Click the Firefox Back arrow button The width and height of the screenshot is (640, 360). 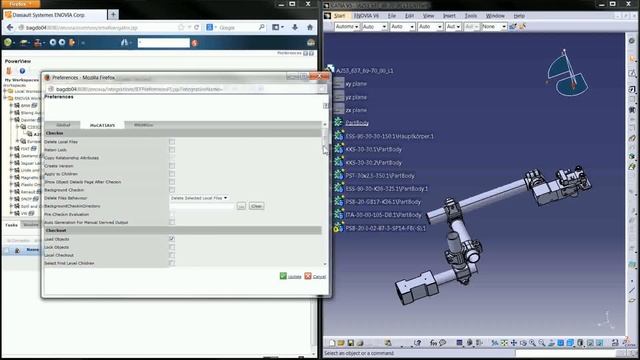click(10, 27)
